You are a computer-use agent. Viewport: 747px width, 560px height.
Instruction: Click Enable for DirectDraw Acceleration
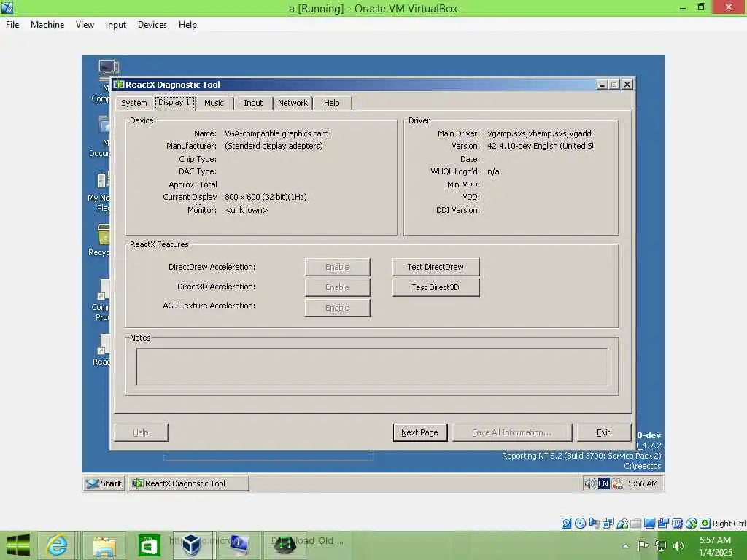click(337, 267)
